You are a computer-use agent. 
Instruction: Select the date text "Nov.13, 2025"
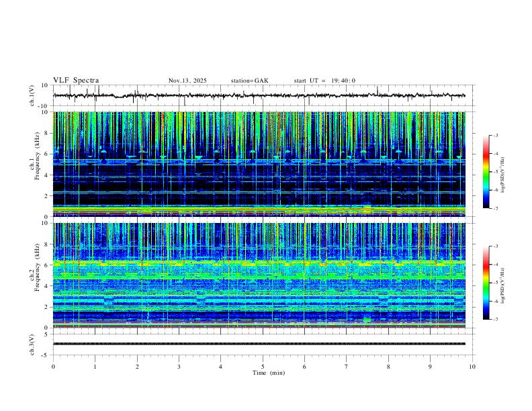[x=187, y=81]
